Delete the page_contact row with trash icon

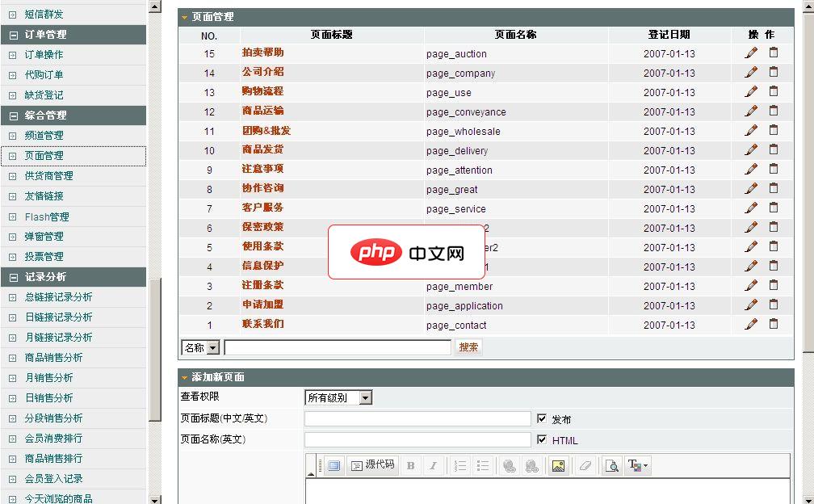point(773,325)
